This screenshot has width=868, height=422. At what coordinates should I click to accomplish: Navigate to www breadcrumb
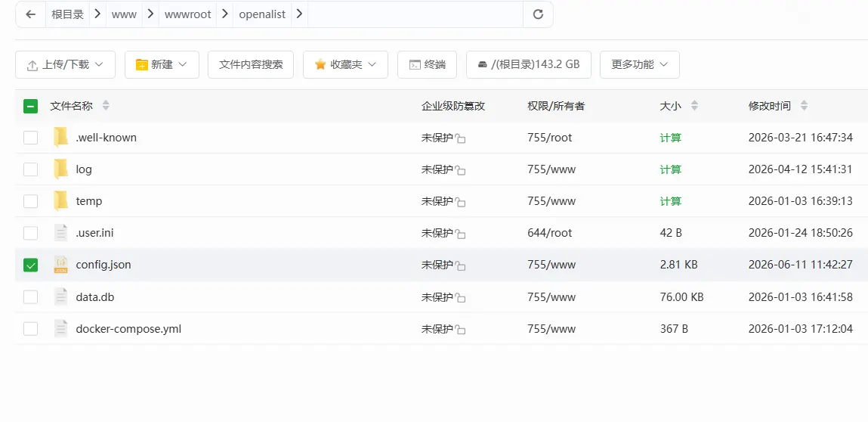click(x=124, y=15)
